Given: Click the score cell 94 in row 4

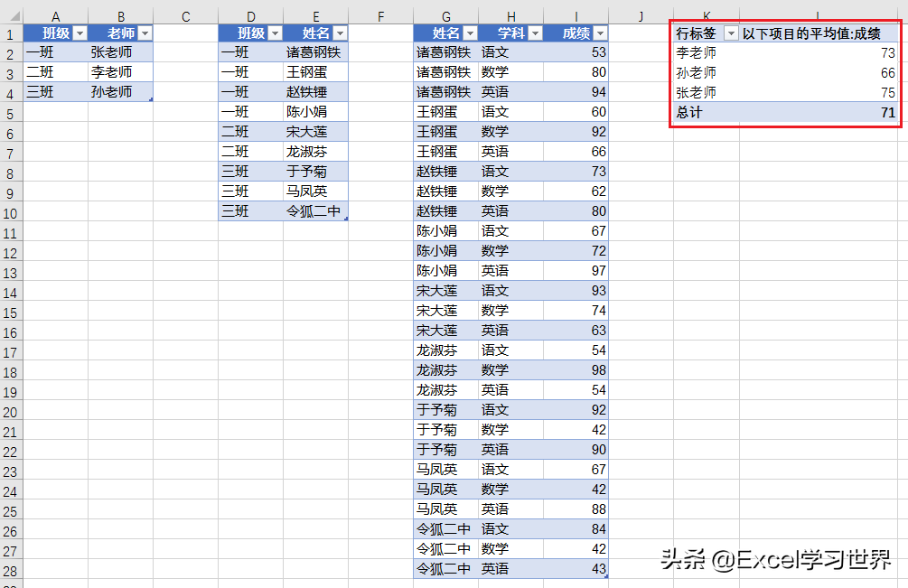Looking at the screenshot, I should pos(576,92).
